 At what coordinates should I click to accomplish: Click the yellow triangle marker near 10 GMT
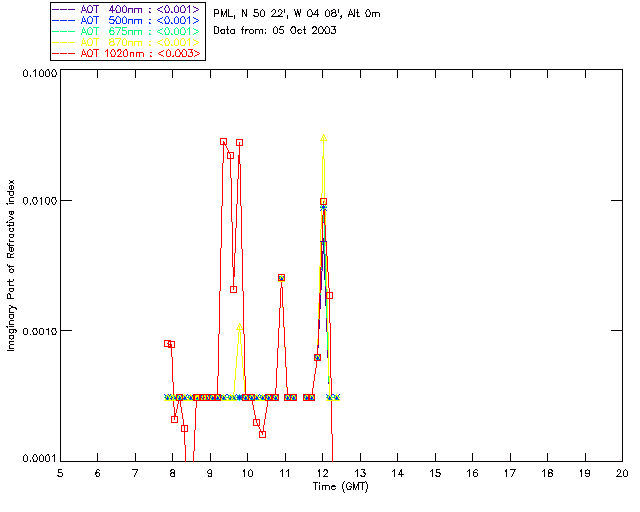pos(239,327)
